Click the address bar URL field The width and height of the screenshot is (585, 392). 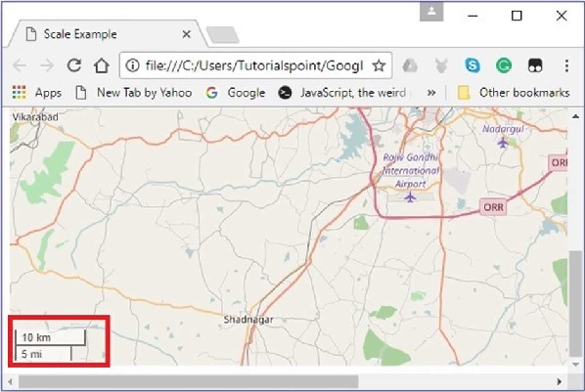click(x=253, y=65)
